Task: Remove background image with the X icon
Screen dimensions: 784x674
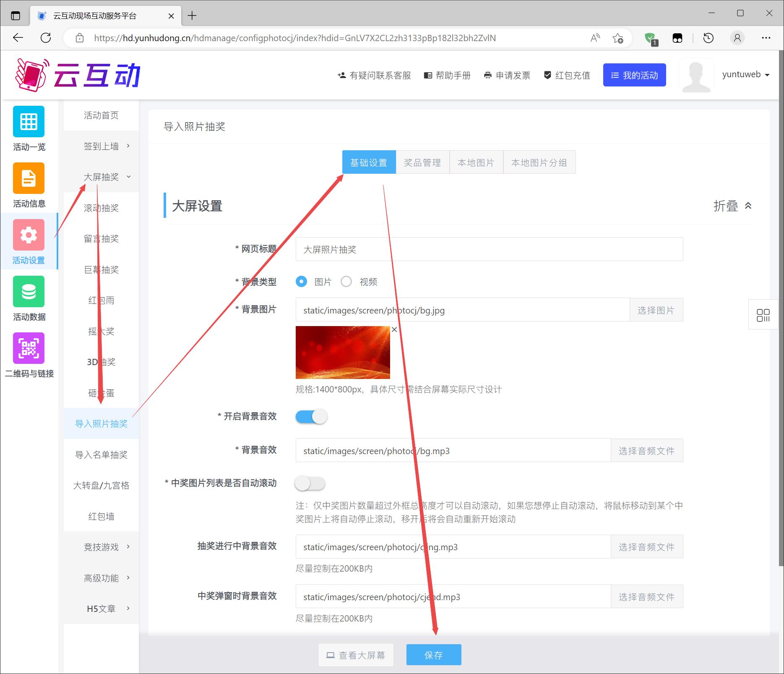Action: 394,330
